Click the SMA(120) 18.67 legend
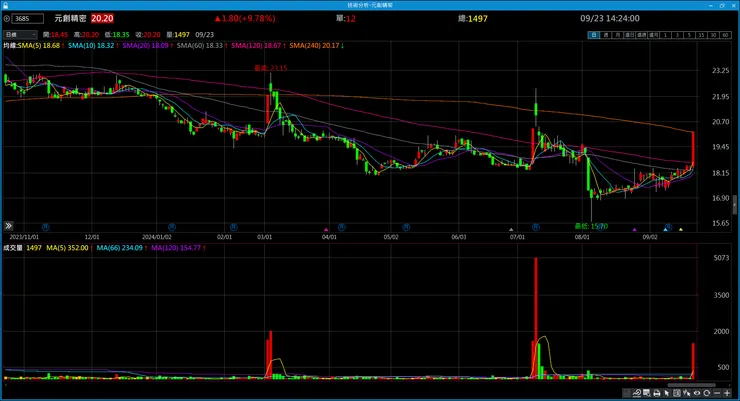This screenshot has width=740, height=401. coord(258,46)
